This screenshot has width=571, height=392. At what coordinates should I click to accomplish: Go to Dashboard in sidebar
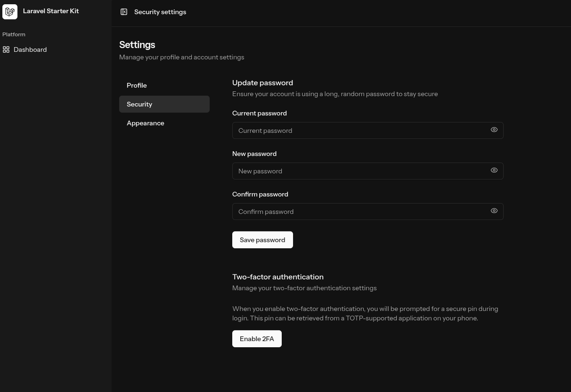click(x=30, y=49)
